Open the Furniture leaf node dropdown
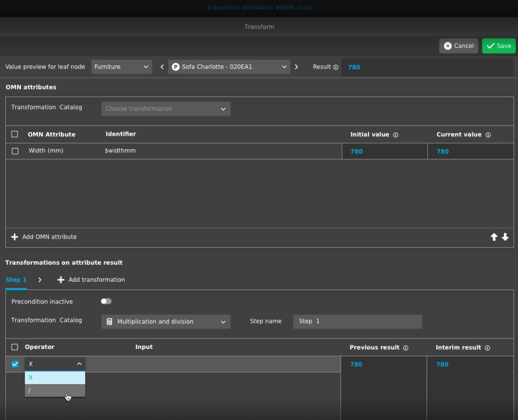This screenshot has height=420, width=518. [x=121, y=67]
